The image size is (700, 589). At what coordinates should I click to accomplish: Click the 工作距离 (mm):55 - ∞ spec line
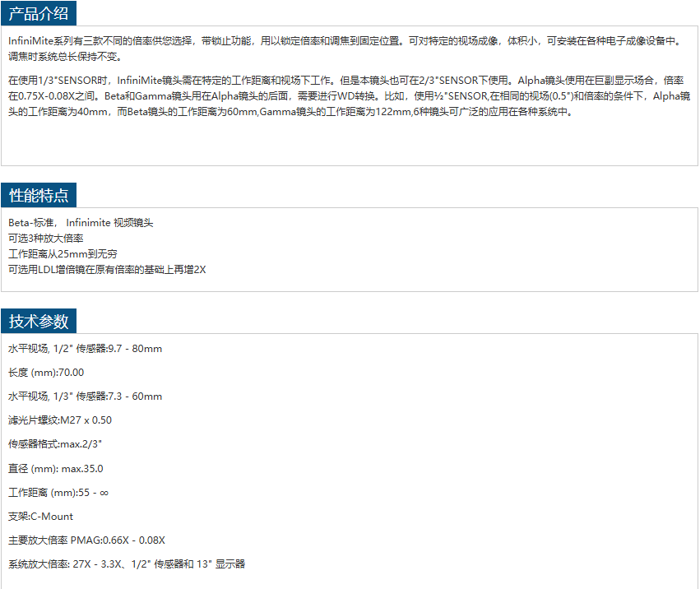click(58, 493)
